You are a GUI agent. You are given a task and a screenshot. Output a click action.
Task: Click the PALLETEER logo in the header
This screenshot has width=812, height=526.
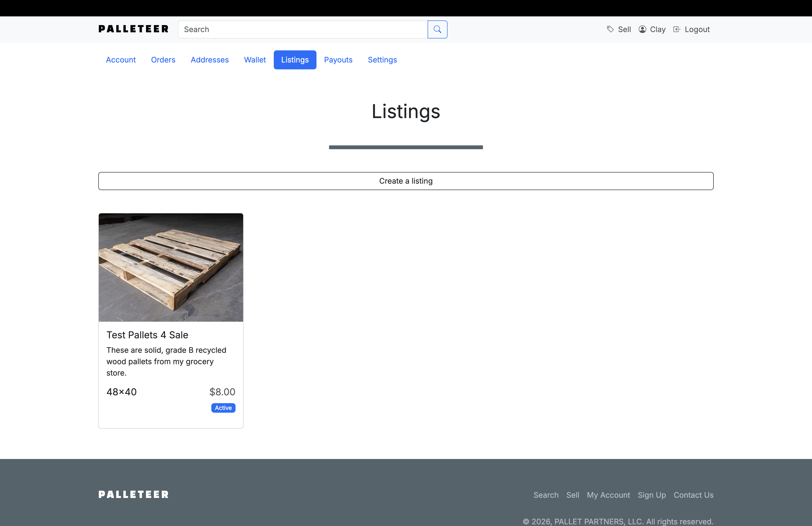pos(133,29)
